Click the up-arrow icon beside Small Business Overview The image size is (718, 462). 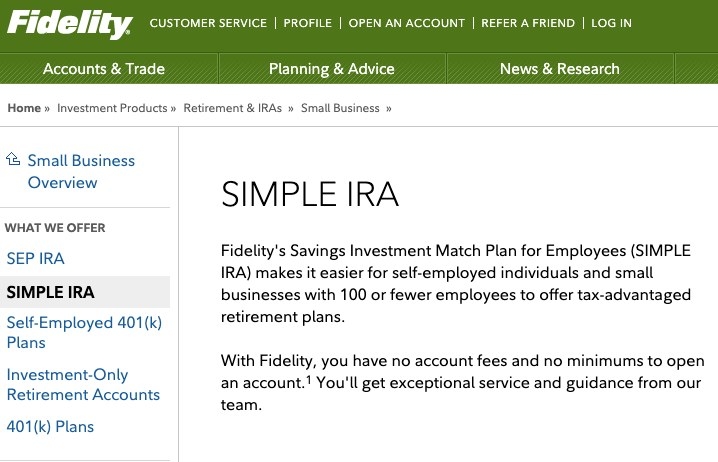tap(13, 159)
